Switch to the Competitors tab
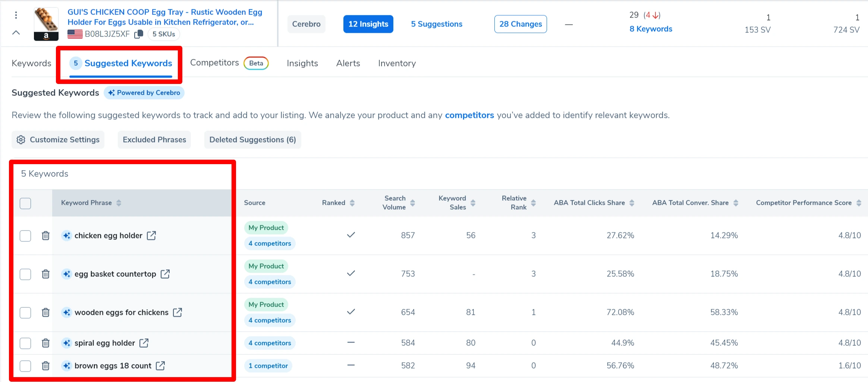This screenshot has width=868, height=382. pos(214,63)
